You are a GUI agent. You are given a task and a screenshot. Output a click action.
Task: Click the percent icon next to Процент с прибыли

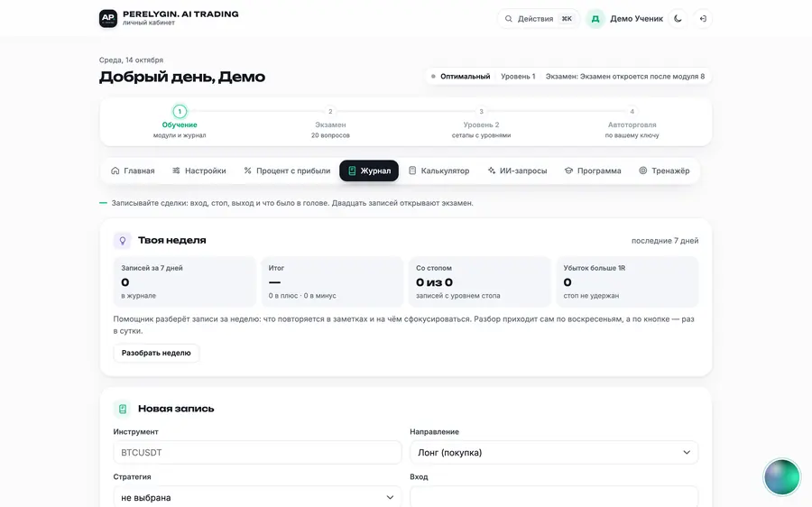pyautogui.click(x=247, y=171)
